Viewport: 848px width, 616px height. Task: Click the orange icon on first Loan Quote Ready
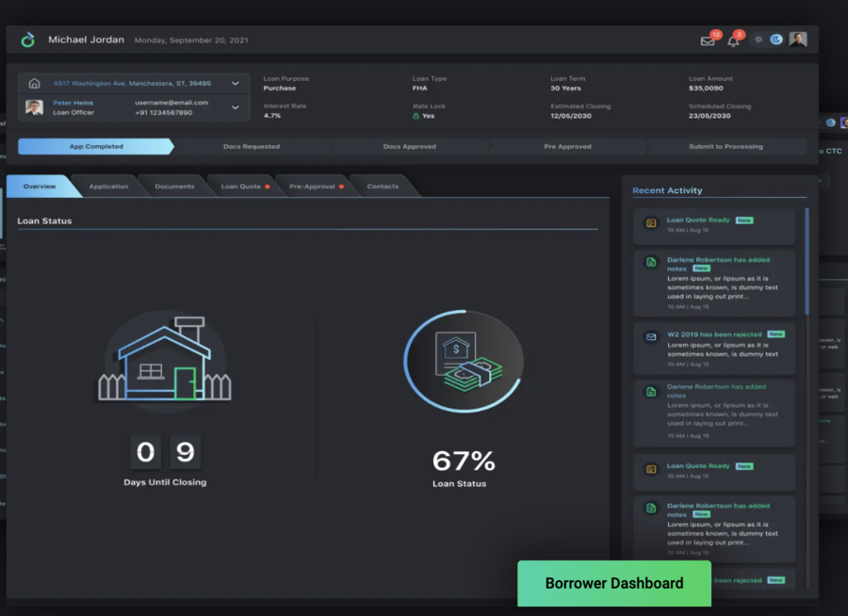click(x=651, y=223)
